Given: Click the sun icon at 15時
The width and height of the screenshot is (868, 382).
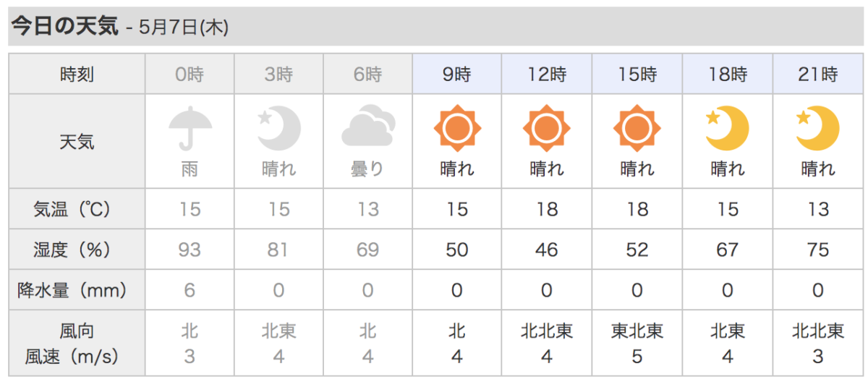Looking at the screenshot, I should 637,129.
